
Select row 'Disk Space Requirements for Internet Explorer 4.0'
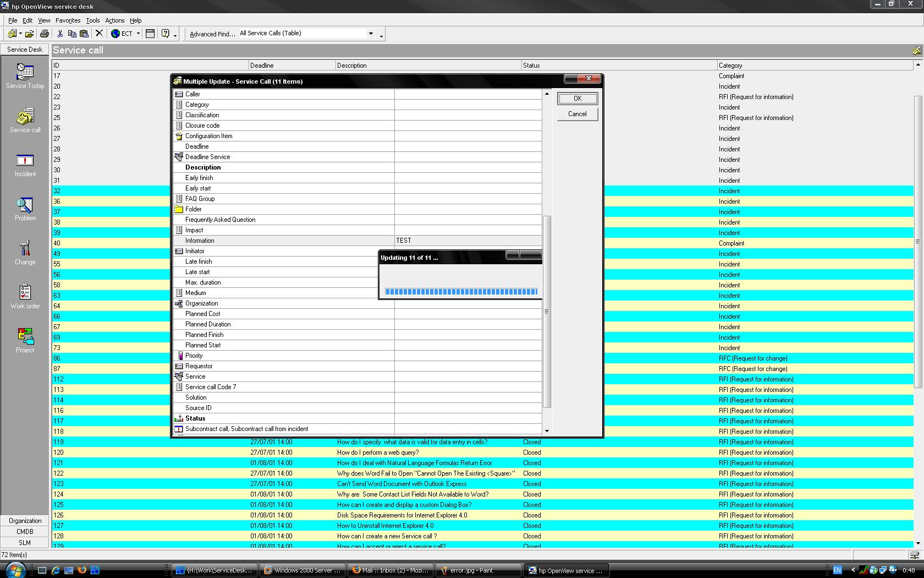click(x=483, y=515)
